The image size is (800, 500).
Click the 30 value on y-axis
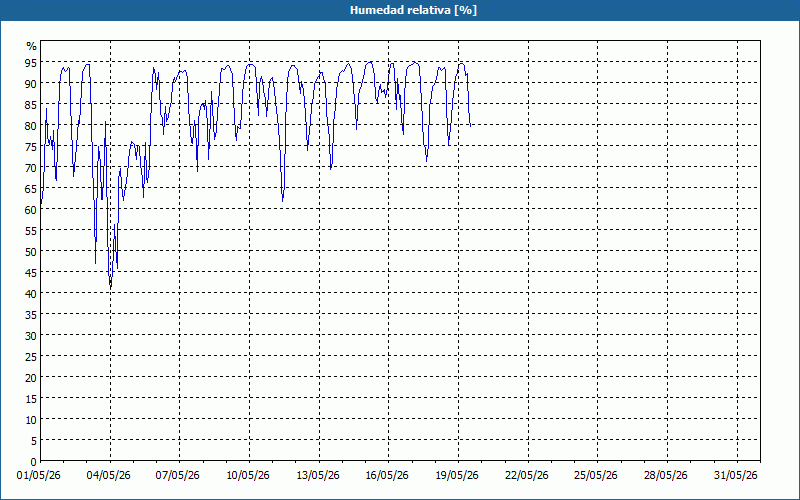click(31, 336)
